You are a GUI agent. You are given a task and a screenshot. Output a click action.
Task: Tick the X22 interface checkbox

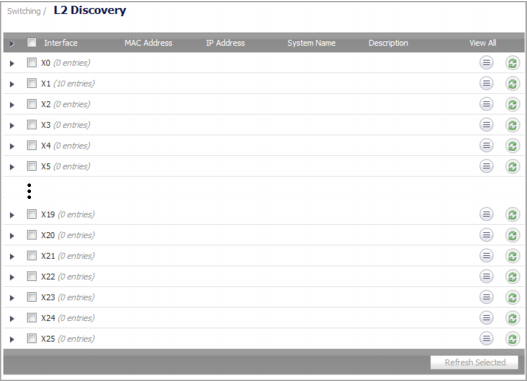(x=32, y=276)
